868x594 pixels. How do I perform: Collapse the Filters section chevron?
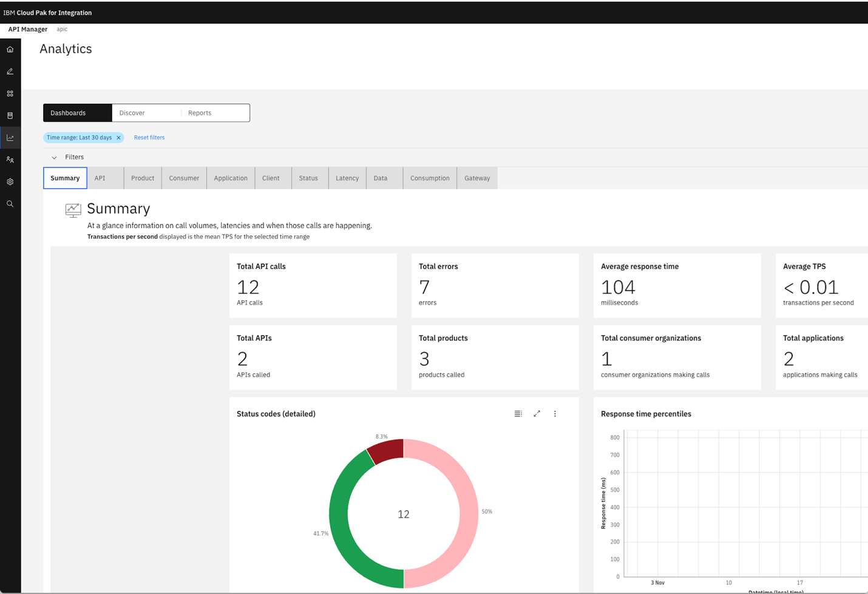54,157
